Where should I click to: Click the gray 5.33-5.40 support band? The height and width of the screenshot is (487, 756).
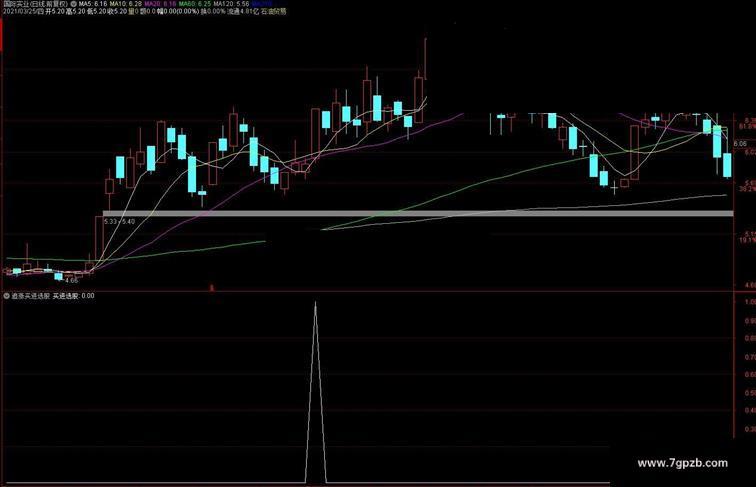point(418,213)
